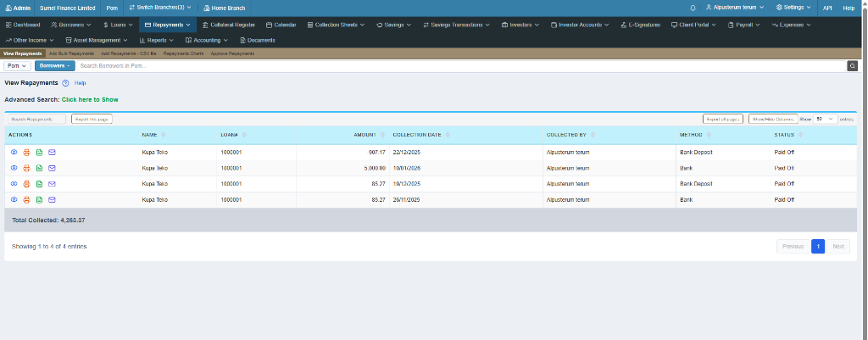This screenshot has width=868, height=340.
Task: Open the Documents page
Action: [x=258, y=41]
